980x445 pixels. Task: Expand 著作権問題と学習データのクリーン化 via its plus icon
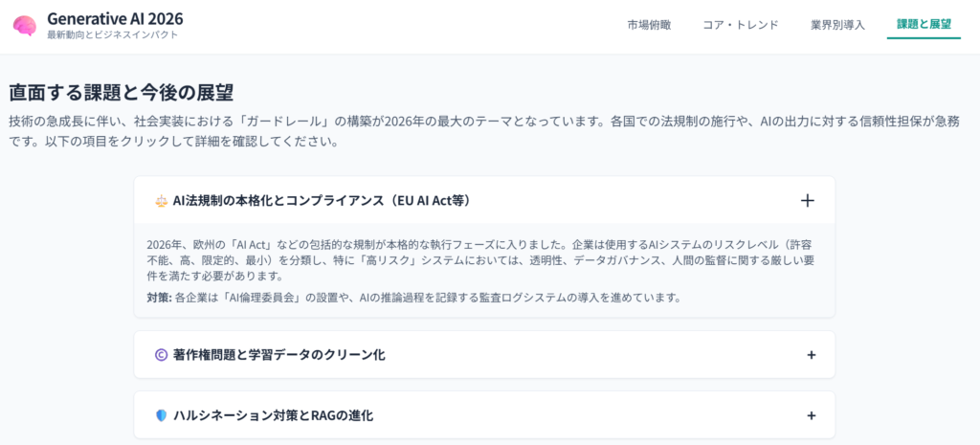click(811, 355)
